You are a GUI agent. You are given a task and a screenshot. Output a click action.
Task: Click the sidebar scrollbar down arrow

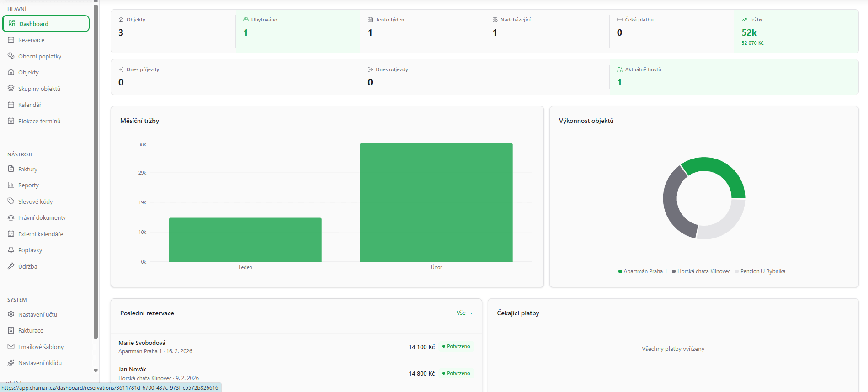96,371
